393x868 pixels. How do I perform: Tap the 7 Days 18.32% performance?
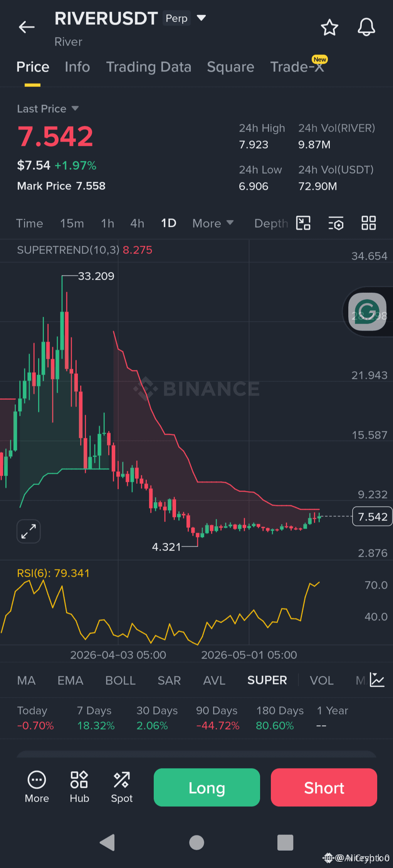click(96, 718)
